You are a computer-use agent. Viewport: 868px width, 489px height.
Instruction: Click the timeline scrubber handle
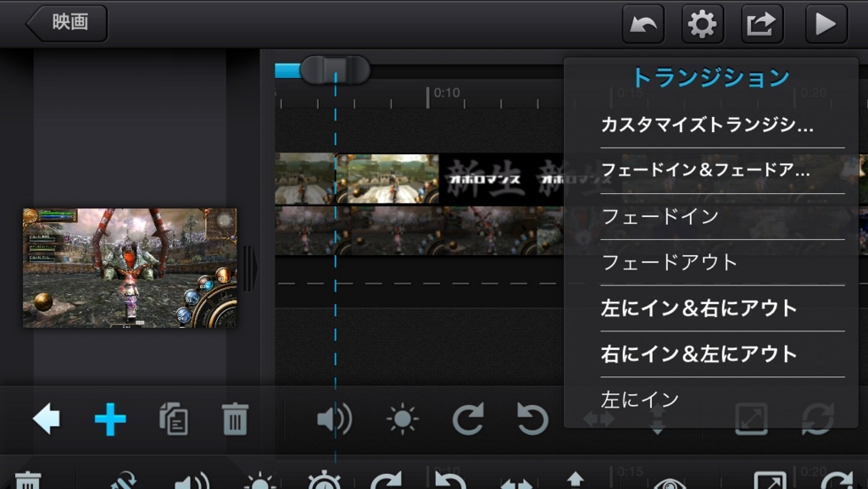coord(335,69)
